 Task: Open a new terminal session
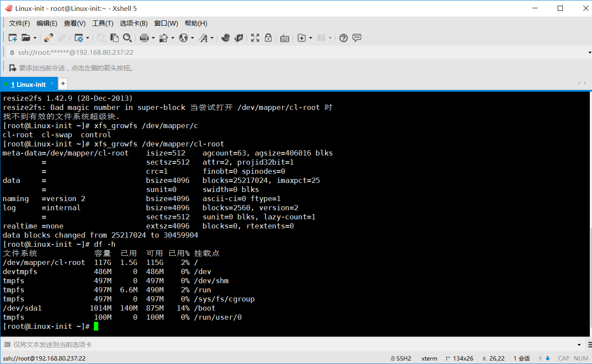[13, 38]
